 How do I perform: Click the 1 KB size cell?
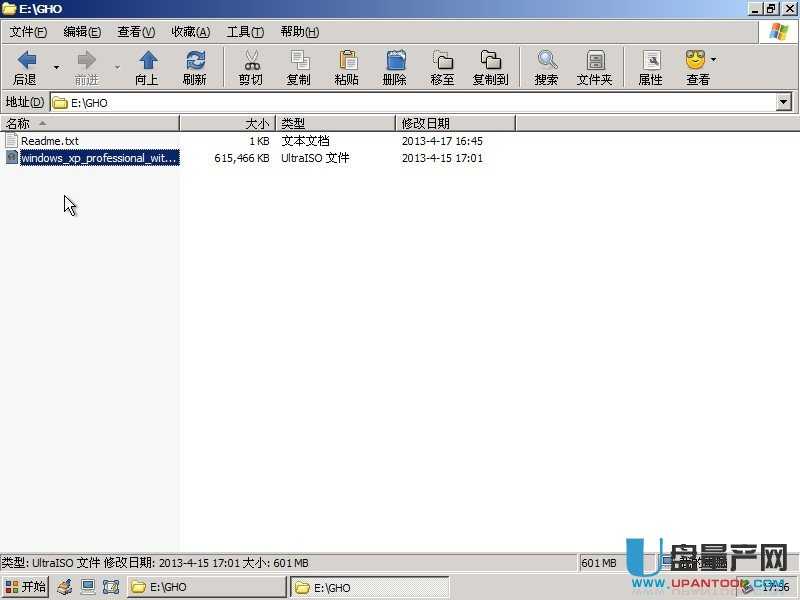pyautogui.click(x=259, y=141)
